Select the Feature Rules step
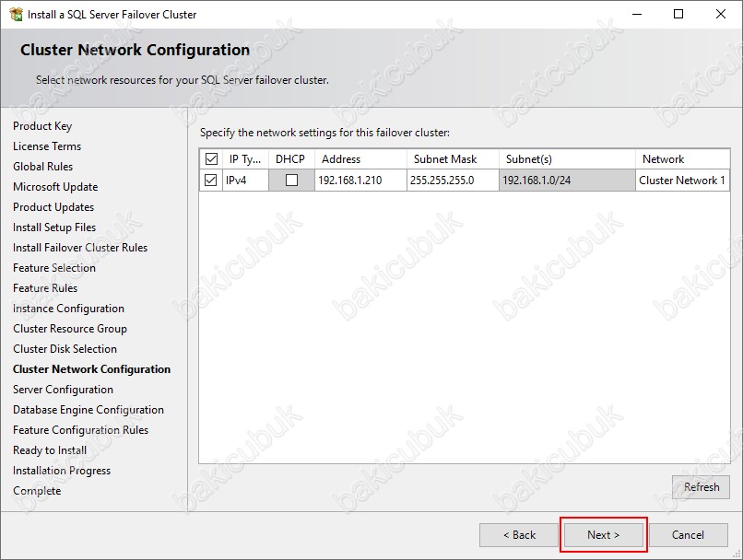Viewport: 743px width, 560px height. [x=45, y=288]
